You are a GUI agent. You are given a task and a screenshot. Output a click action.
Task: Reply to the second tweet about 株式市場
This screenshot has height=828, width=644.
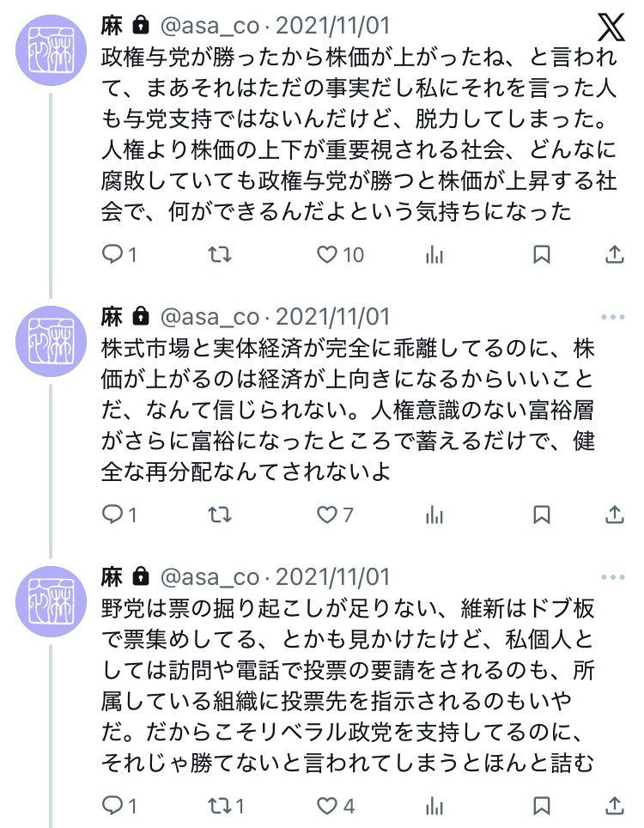click(112, 514)
